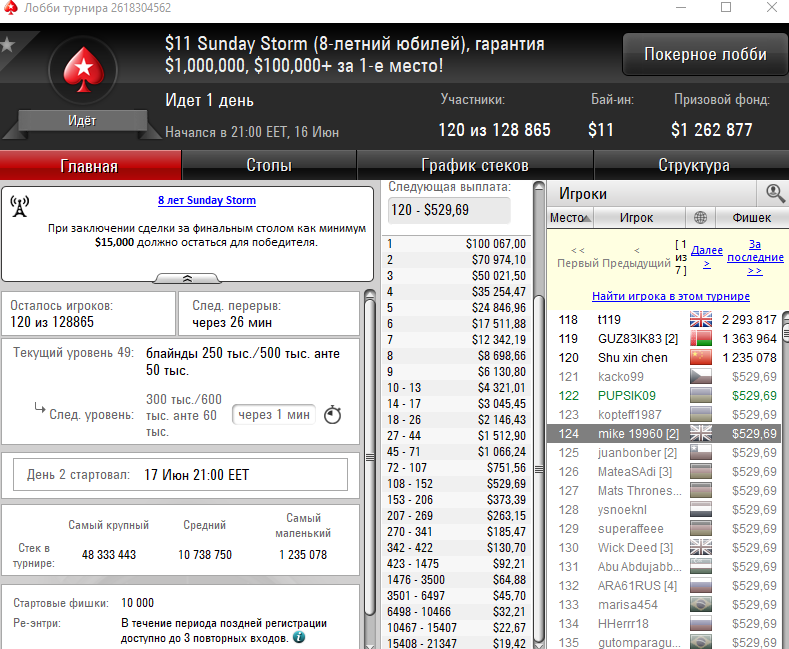The width and height of the screenshot is (789, 649).
Task: Click payout row 10 - 13
Action: point(456,388)
